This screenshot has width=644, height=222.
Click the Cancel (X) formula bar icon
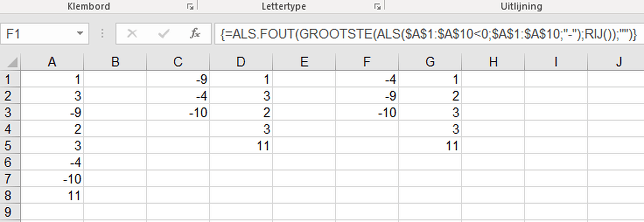pyautogui.click(x=132, y=33)
